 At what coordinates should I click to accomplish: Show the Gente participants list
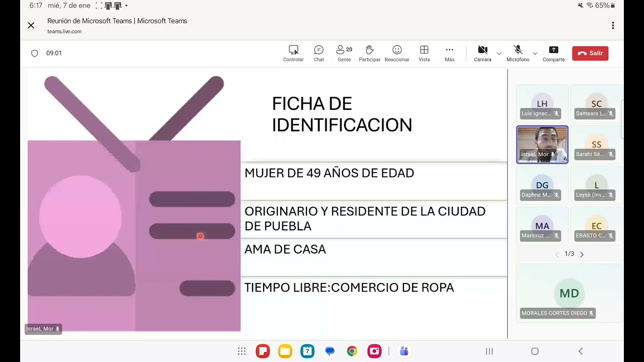point(344,53)
